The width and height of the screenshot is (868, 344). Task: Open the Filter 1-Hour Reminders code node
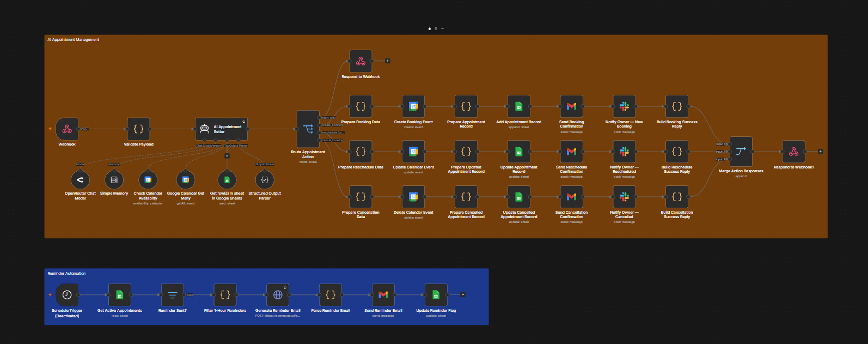(x=225, y=295)
